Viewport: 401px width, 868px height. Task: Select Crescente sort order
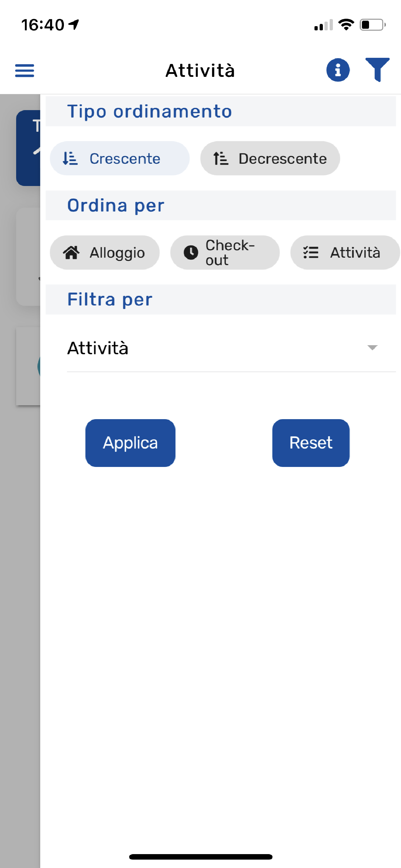[120, 158]
